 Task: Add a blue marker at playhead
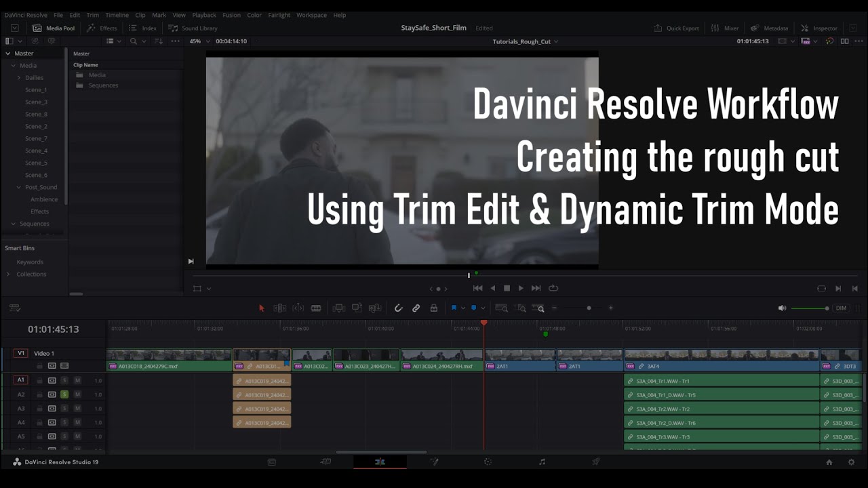pyautogui.click(x=473, y=308)
